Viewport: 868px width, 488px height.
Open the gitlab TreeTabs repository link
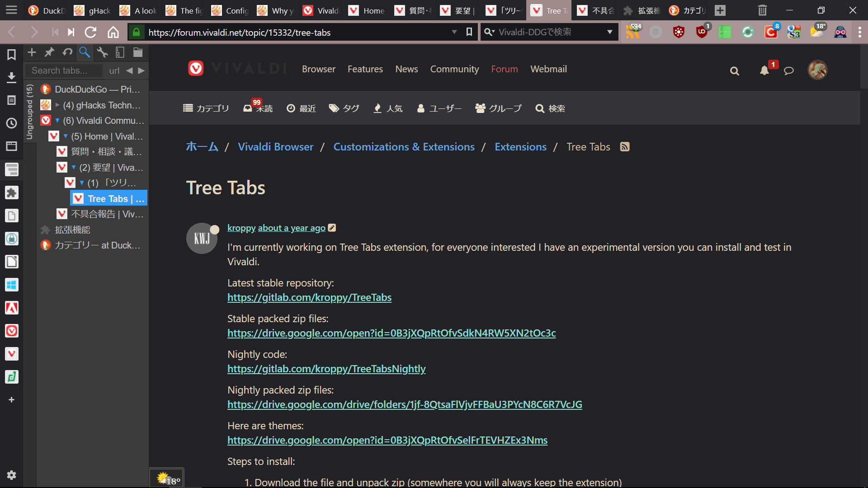[309, 297]
